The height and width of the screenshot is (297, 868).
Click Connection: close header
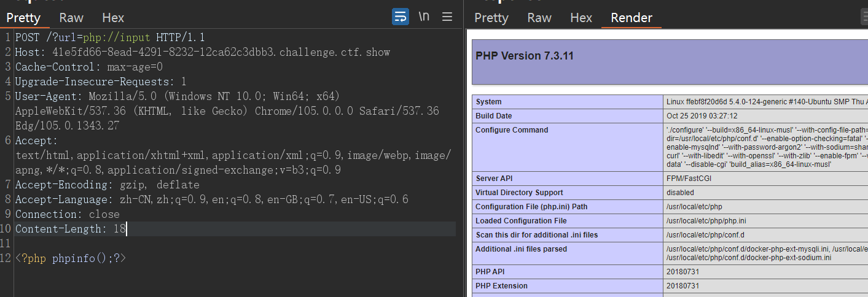[68, 214]
